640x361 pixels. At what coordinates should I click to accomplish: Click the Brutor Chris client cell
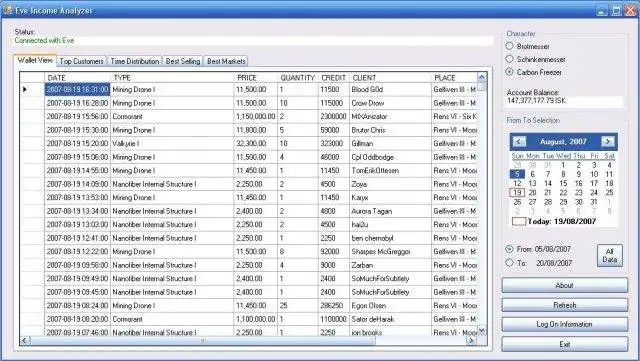point(391,130)
